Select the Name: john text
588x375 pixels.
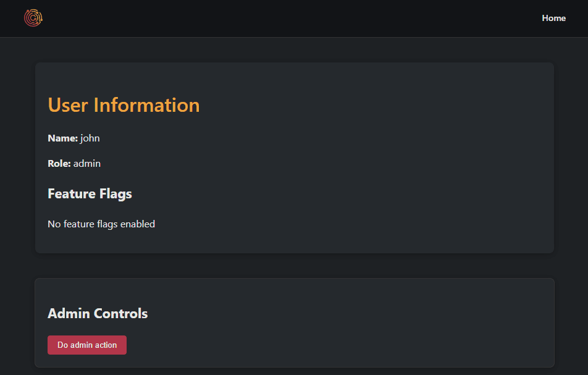click(x=73, y=138)
